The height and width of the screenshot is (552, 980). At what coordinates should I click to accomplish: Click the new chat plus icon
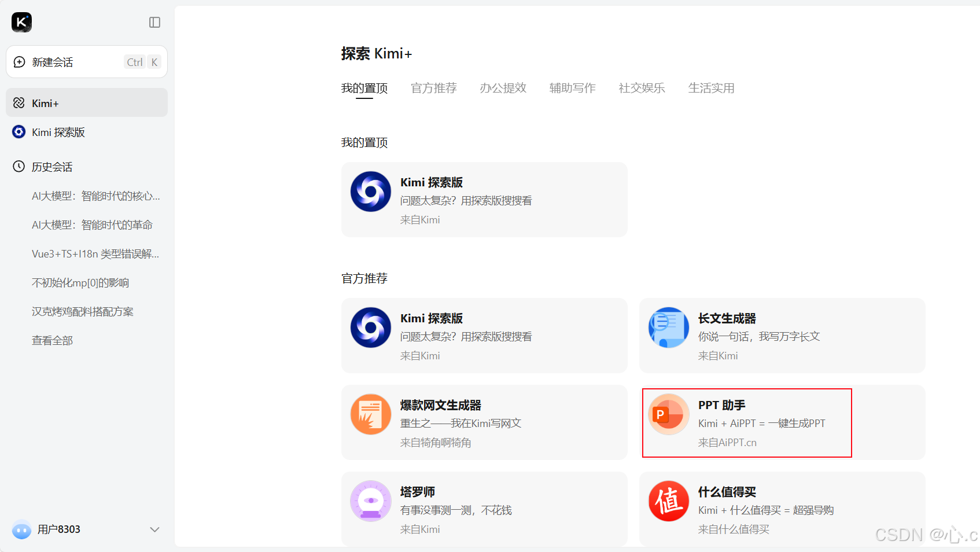[19, 62]
